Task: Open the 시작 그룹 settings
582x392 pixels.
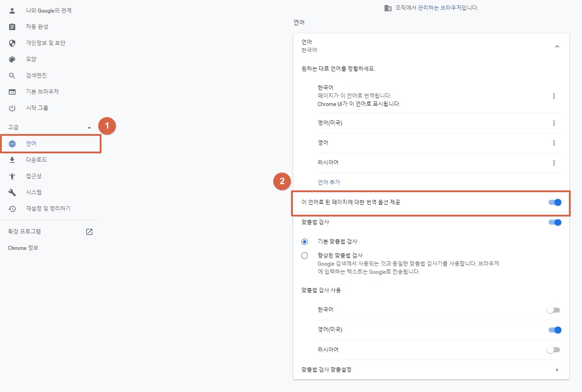Action: pos(37,108)
